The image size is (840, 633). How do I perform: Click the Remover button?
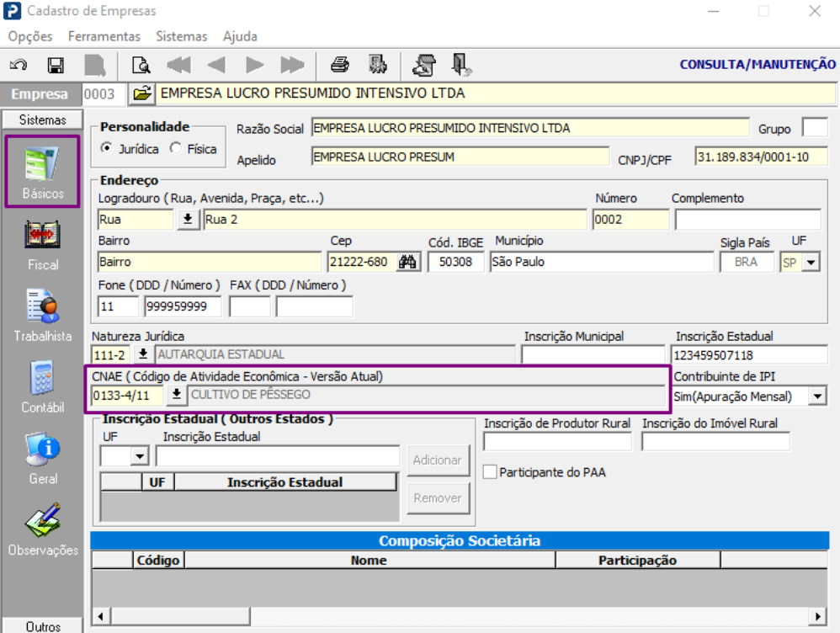pyautogui.click(x=437, y=497)
